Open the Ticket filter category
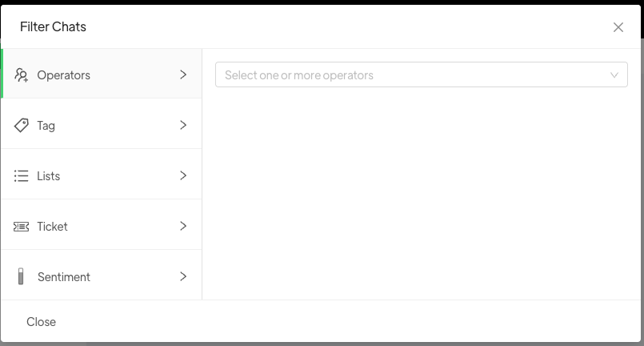The image size is (644, 346). (x=53, y=227)
